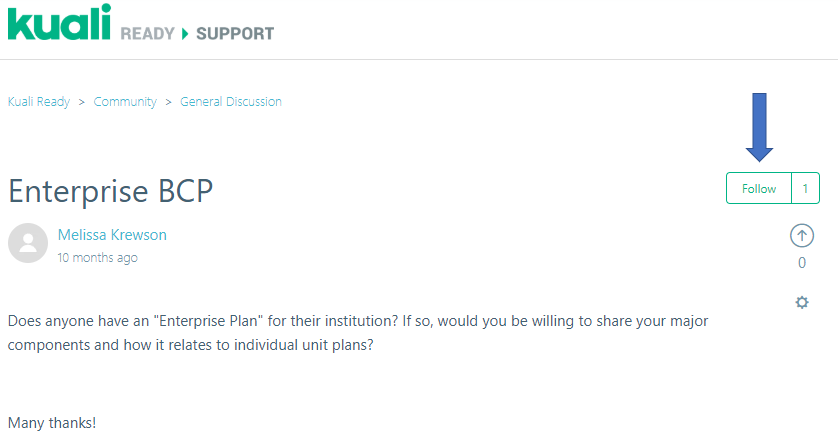Viewport: 838px width, 436px height.
Task: Click the blue downward arrow annotation
Action: (760, 126)
